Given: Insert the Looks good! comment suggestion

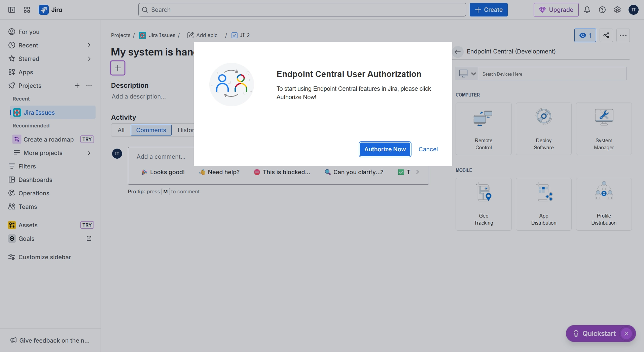Looking at the screenshot, I should point(163,172).
